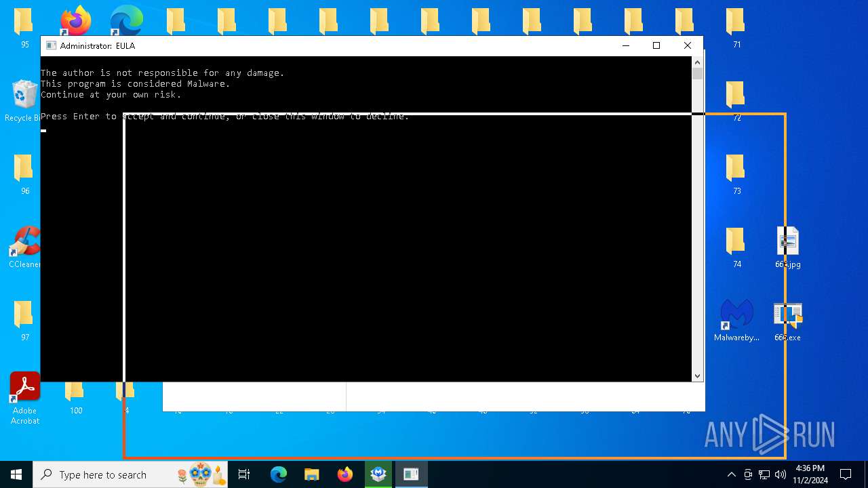Select the Recycle Bin desktop icon

pos(24,101)
